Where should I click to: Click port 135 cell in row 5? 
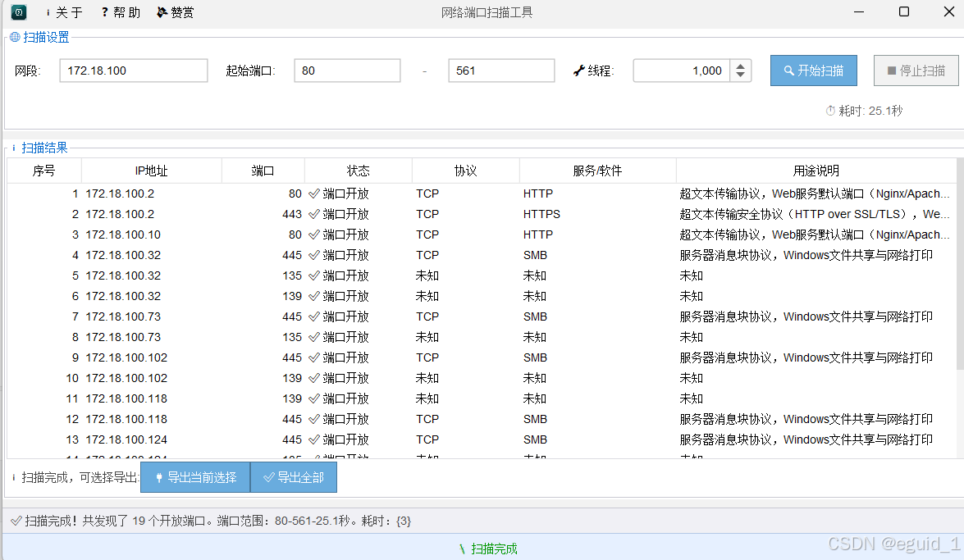click(292, 275)
